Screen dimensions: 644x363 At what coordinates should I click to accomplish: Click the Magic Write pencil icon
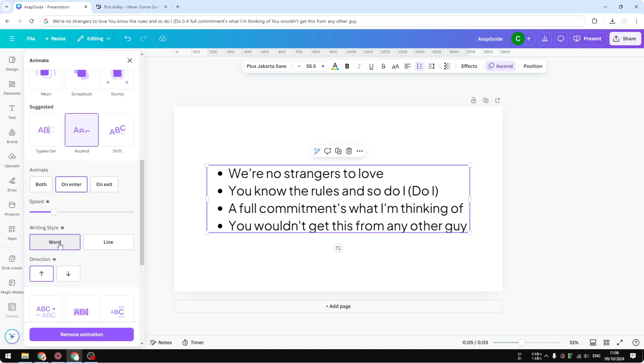pos(317,151)
